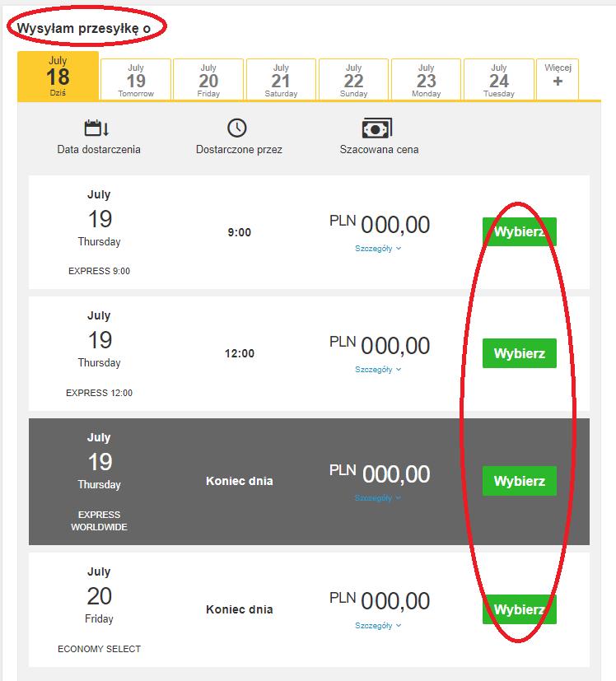Click the Data dostarczenia sort label
Screen dimensions: 616x681
(x=99, y=149)
